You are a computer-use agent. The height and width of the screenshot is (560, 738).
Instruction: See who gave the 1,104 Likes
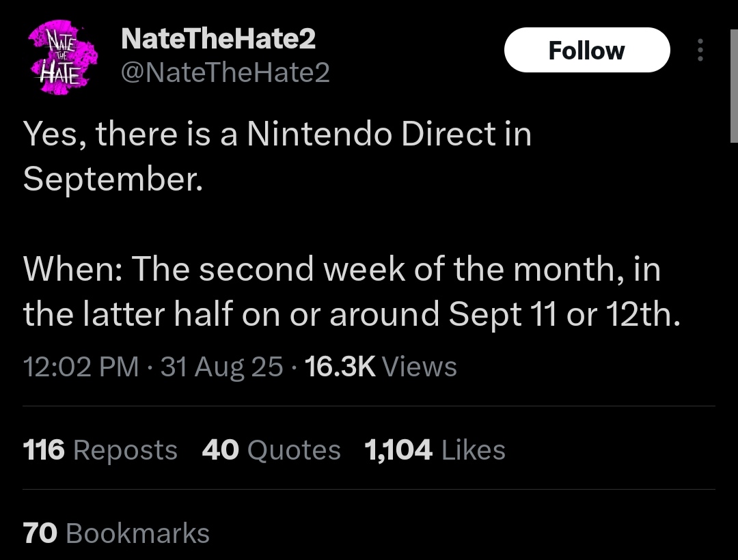pos(435,449)
